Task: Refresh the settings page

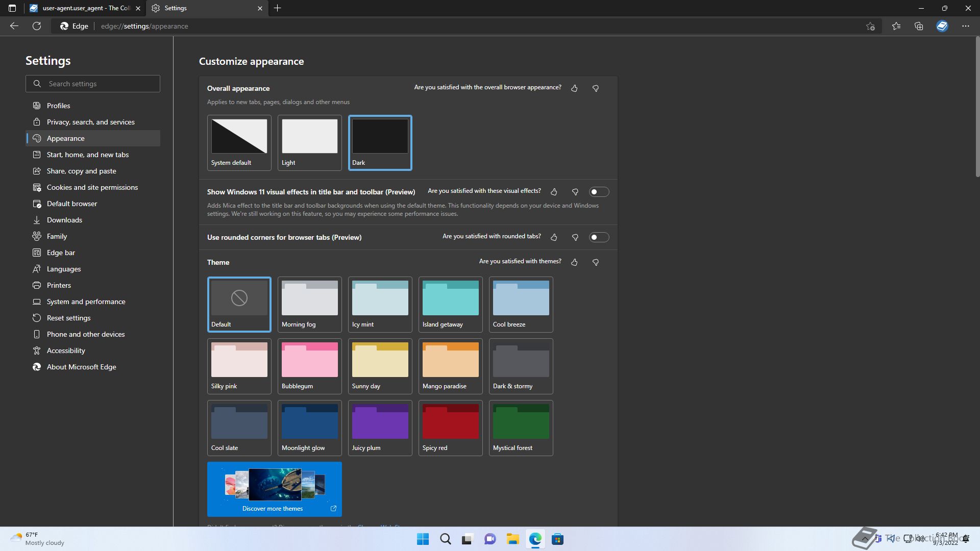Action: (37, 26)
